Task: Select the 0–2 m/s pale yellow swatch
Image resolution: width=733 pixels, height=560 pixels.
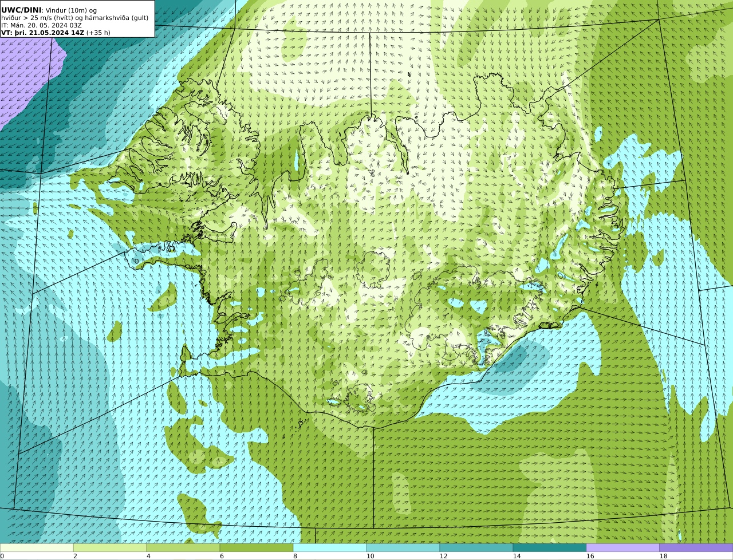Action: 37,547
